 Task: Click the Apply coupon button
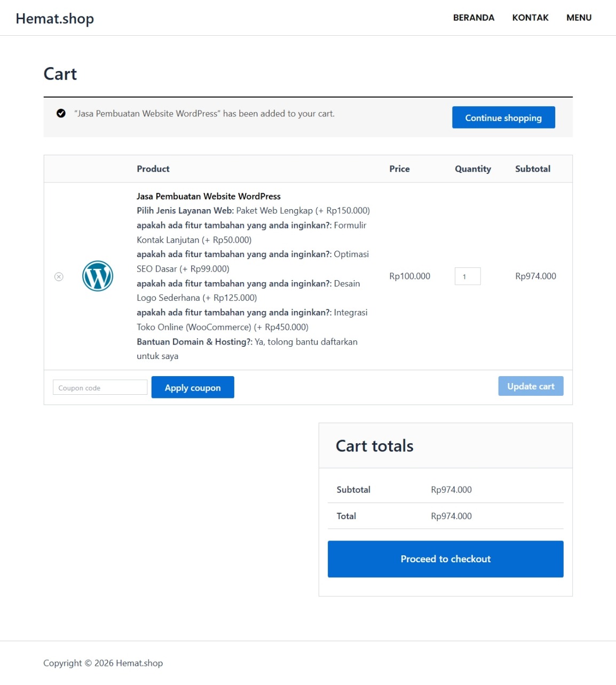click(193, 387)
